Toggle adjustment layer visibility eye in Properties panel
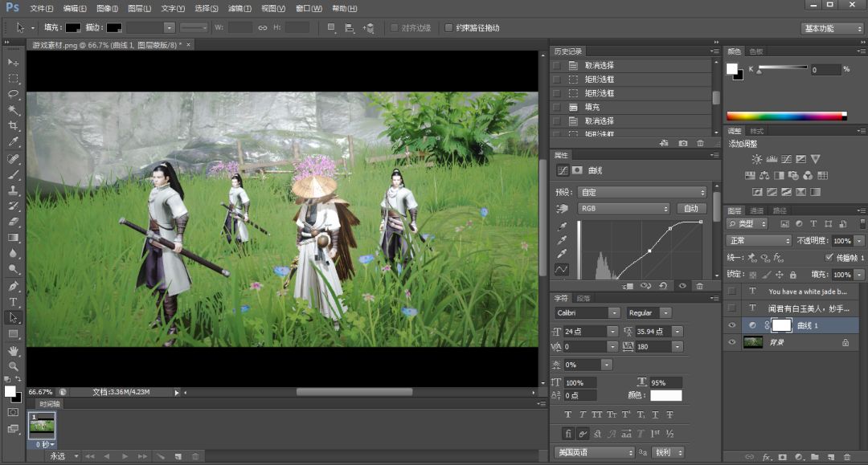The width and height of the screenshot is (868, 465). coord(682,286)
